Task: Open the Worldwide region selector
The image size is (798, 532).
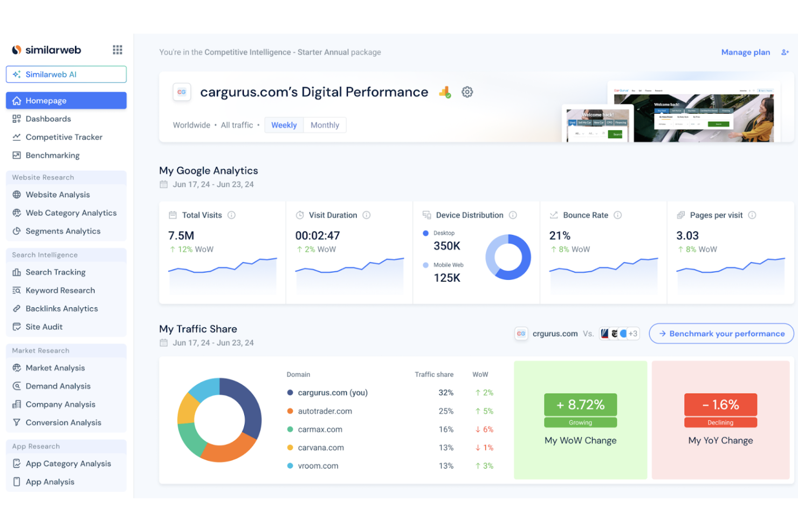Action: 191,125
